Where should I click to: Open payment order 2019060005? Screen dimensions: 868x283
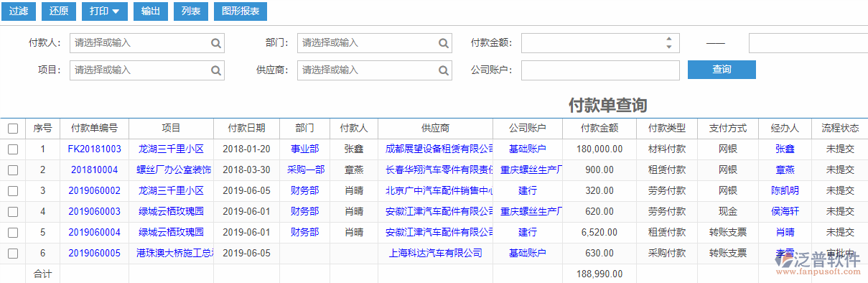coord(95,254)
